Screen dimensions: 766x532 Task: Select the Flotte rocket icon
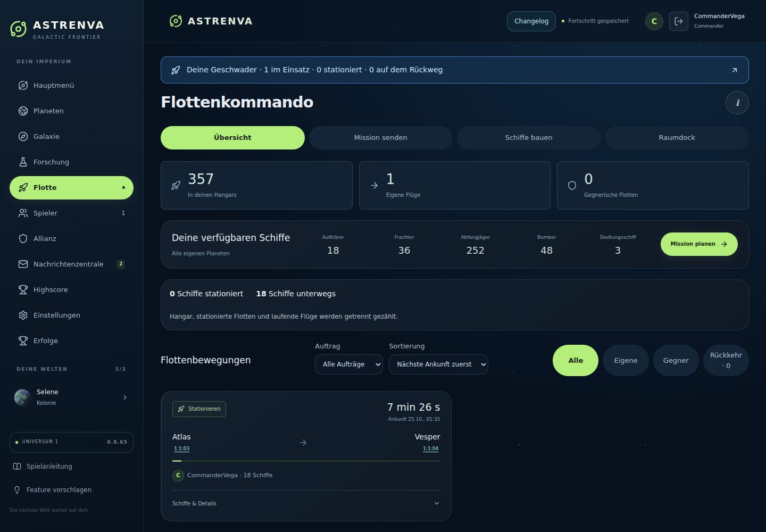click(23, 187)
